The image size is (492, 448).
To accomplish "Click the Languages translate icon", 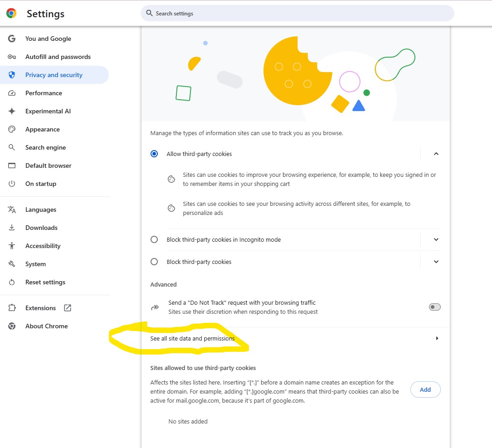I will click(x=12, y=209).
